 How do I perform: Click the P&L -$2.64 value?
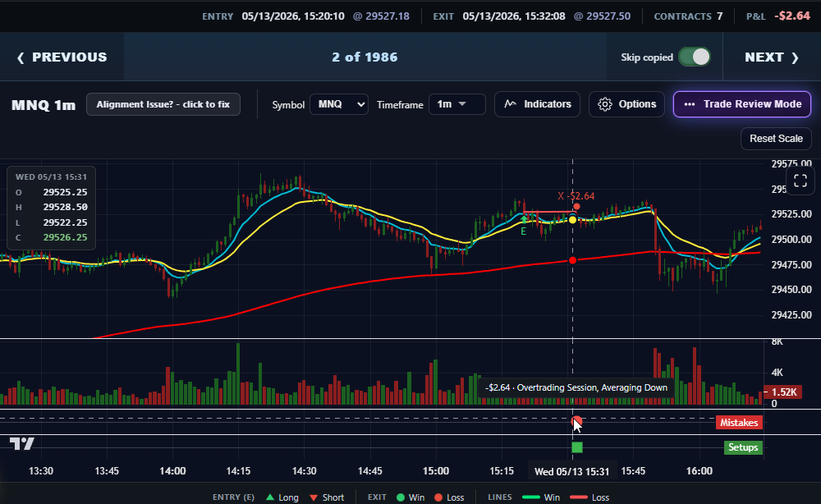tap(792, 16)
